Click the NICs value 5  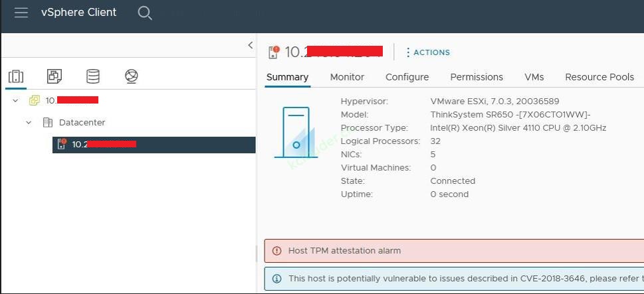pos(433,155)
